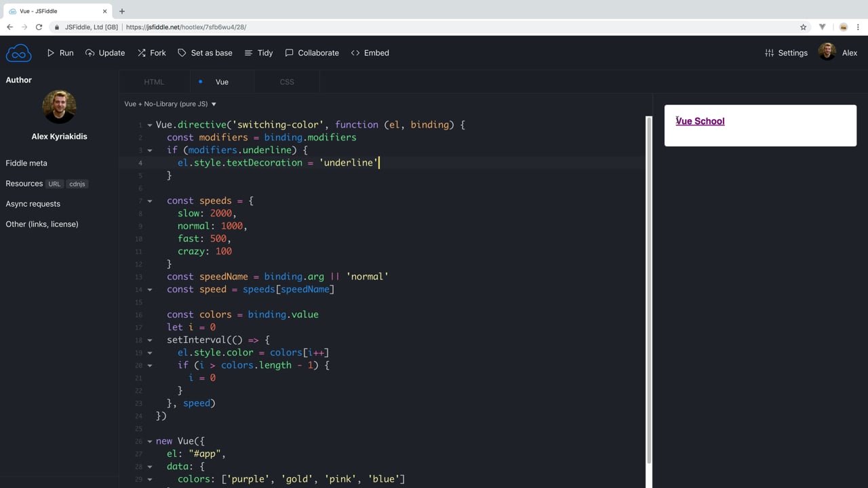Click Set as base
The width and height of the screenshot is (868, 488).
pos(205,53)
